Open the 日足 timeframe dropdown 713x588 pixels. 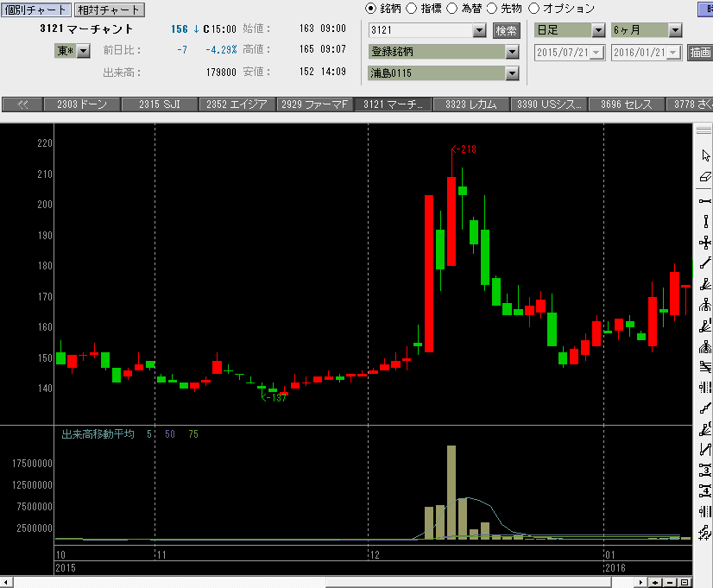[x=598, y=30]
